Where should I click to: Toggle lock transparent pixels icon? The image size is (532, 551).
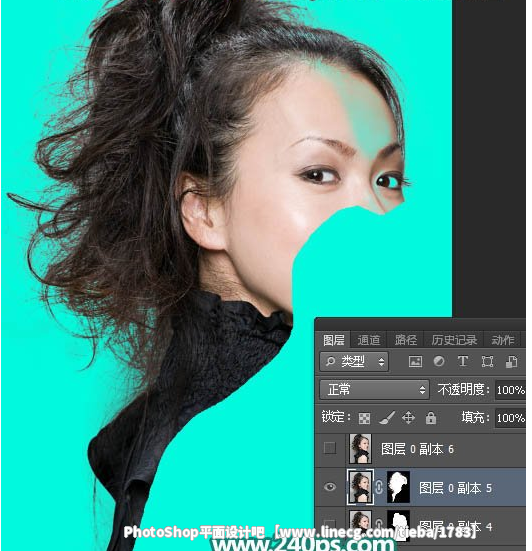pos(364,418)
